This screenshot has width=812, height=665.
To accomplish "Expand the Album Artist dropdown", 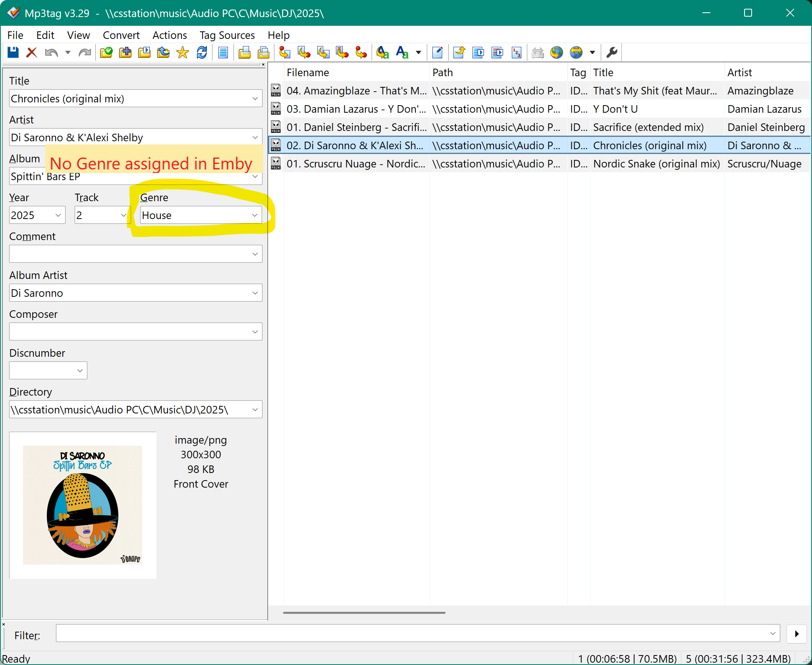I will pyautogui.click(x=255, y=293).
